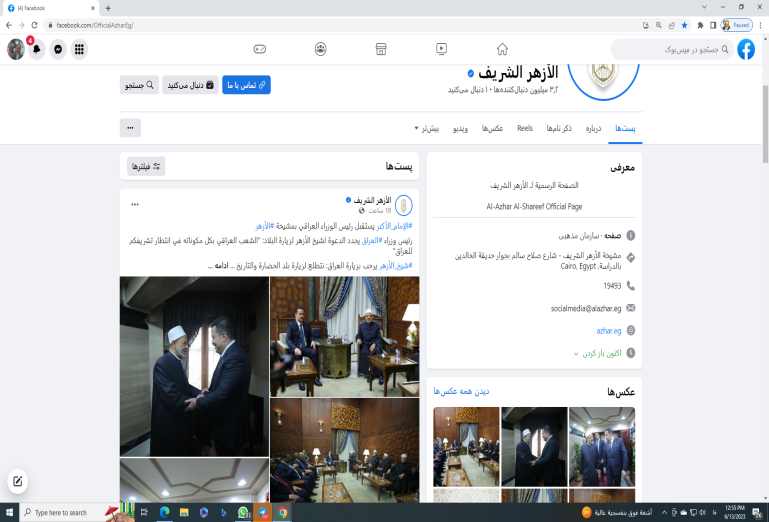Open Messenger chats icon
This screenshot has width=769, height=522.
coord(58,49)
